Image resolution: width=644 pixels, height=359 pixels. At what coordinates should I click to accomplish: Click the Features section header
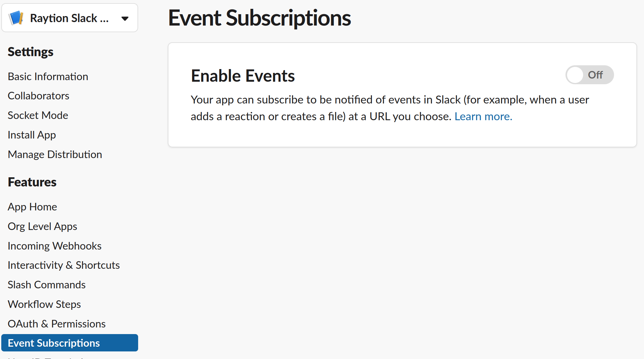[x=32, y=182]
